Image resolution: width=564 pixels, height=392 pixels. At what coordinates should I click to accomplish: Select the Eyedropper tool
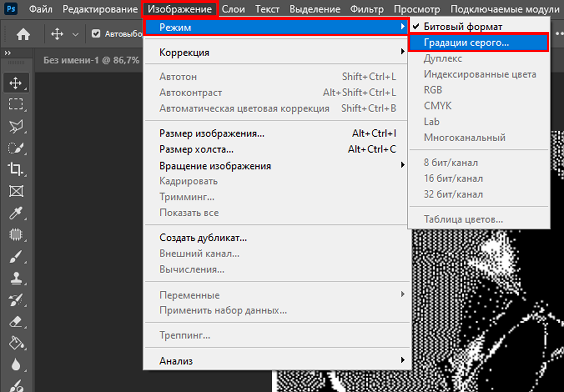[x=16, y=213]
